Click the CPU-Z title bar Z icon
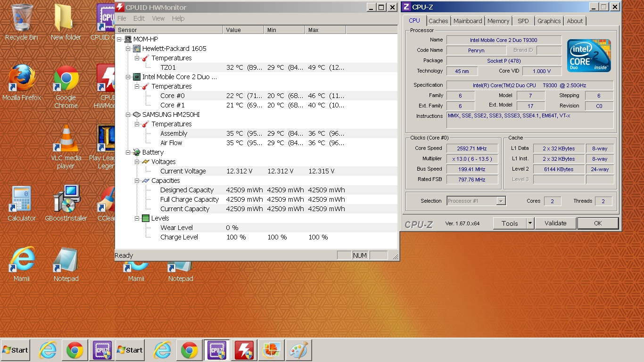Viewport: 644px width, 362px height. 406,7
